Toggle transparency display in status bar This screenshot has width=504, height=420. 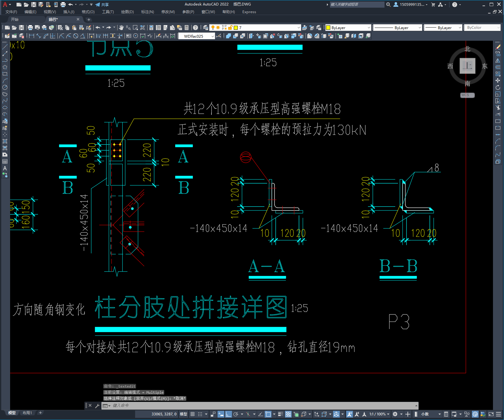[288, 414]
